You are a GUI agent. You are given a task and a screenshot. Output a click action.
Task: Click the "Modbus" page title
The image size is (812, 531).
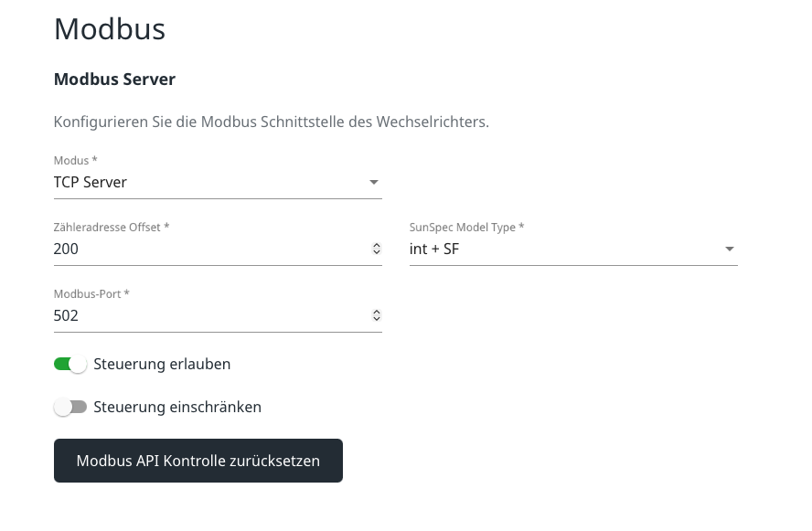tap(110, 29)
